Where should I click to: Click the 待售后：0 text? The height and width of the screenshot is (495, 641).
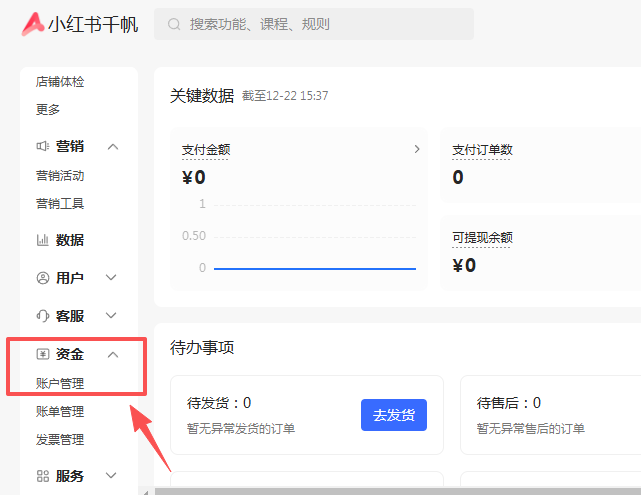509,403
